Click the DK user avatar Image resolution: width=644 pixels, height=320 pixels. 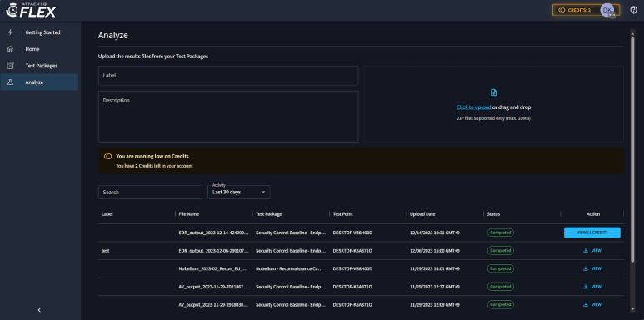607,10
